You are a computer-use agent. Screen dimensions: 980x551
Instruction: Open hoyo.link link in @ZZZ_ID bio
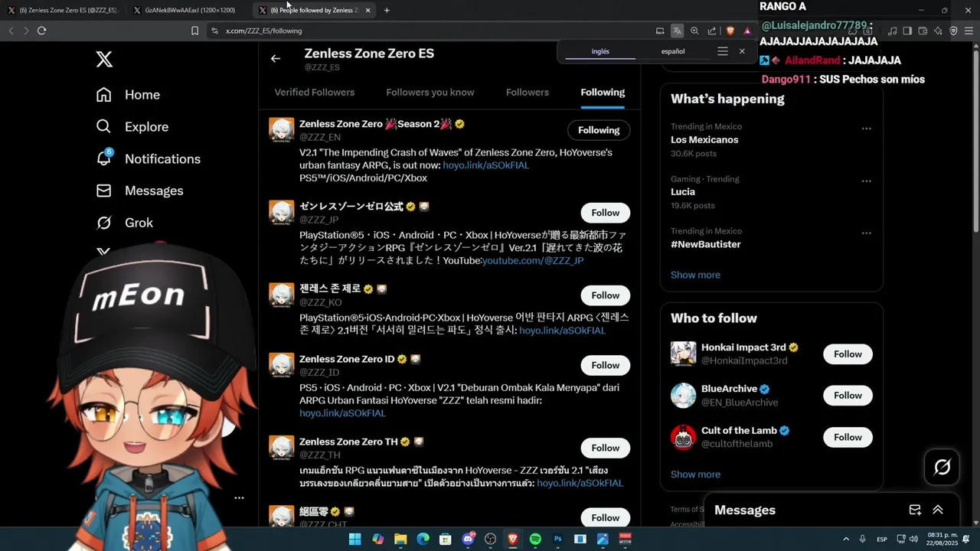(342, 413)
